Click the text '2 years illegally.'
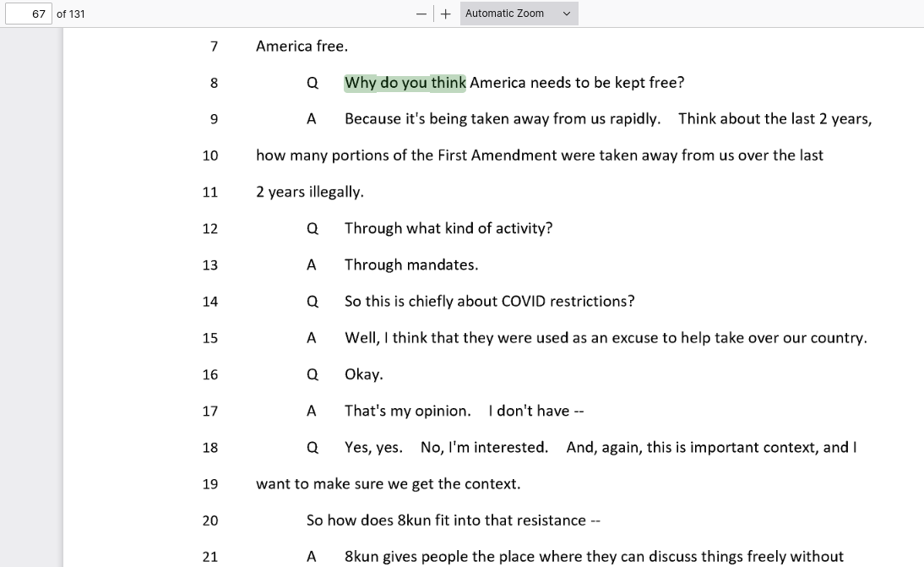The width and height of the screenshot is (924, 567). (310, 192)
